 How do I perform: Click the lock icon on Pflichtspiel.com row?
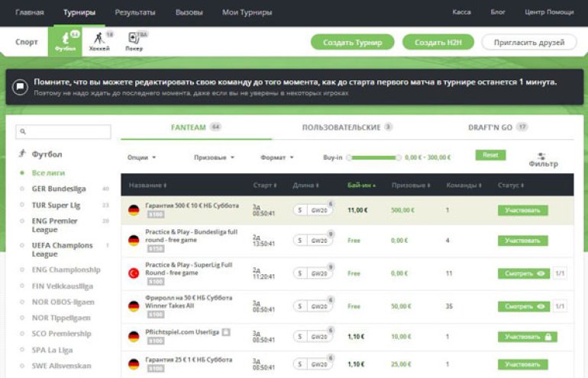coord(548,337)
